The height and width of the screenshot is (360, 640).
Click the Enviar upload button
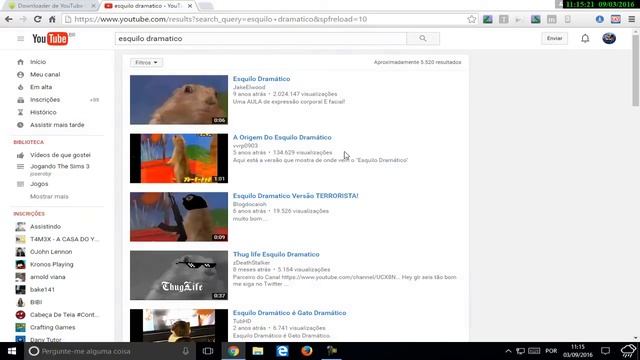pos(554,38)
